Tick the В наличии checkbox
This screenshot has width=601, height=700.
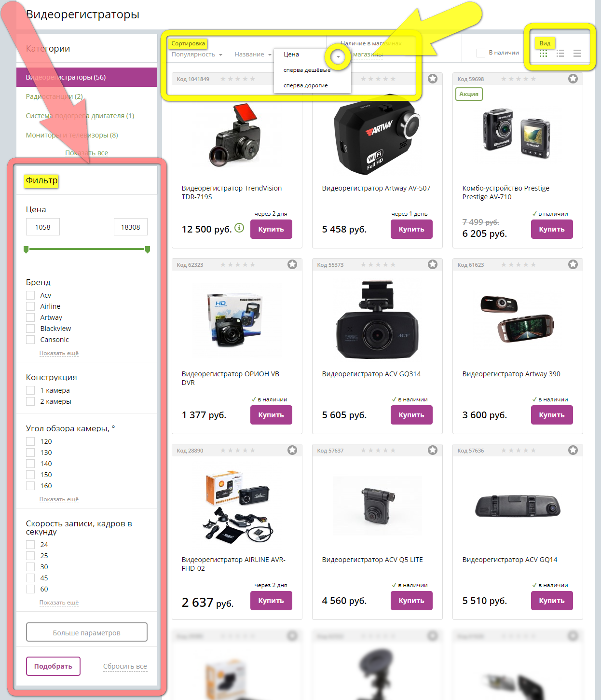(x=480, y=53)
